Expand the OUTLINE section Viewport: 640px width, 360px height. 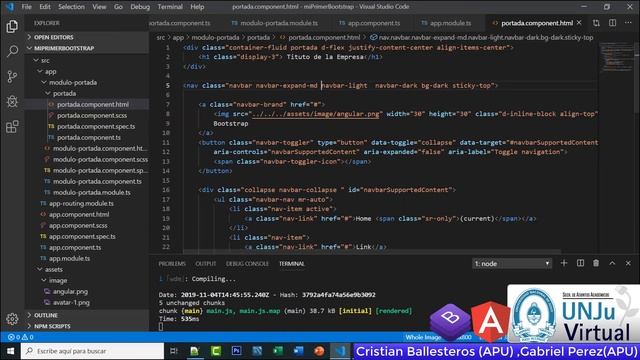pos(87,315)
